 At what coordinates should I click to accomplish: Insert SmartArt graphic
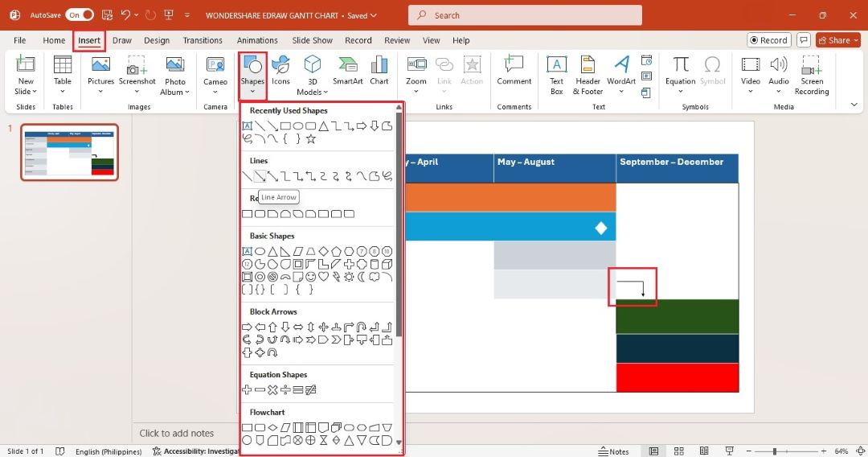(348, 70)
